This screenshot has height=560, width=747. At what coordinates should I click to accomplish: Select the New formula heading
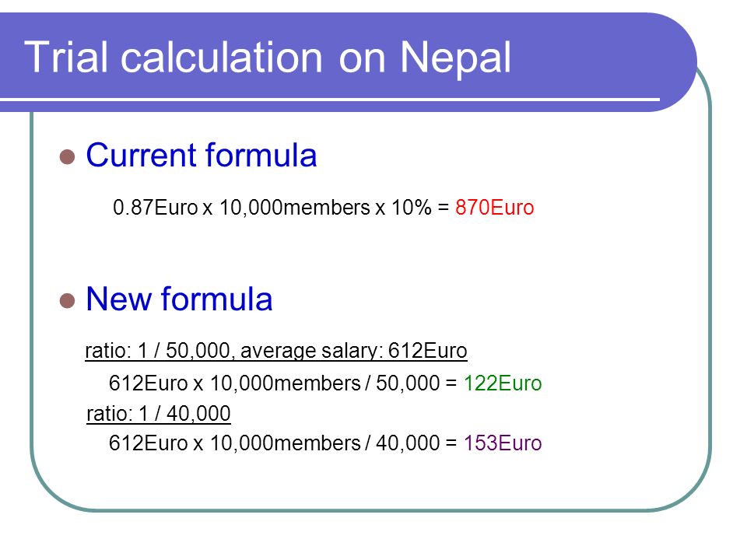(x=179, y=299)
